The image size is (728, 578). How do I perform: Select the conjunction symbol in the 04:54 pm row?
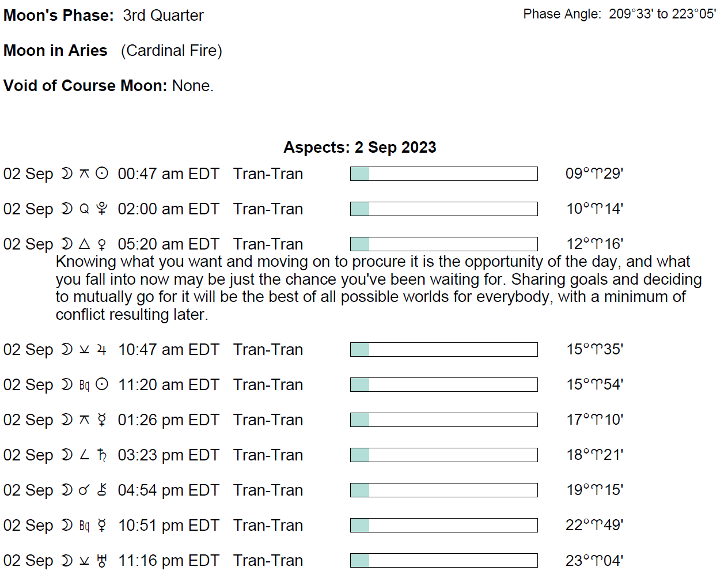(x=84, y=490)
